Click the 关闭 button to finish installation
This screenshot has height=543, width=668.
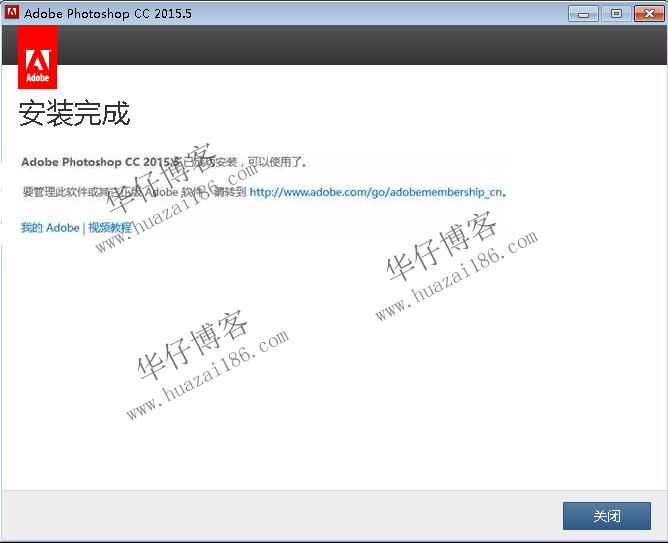[607, 516]
